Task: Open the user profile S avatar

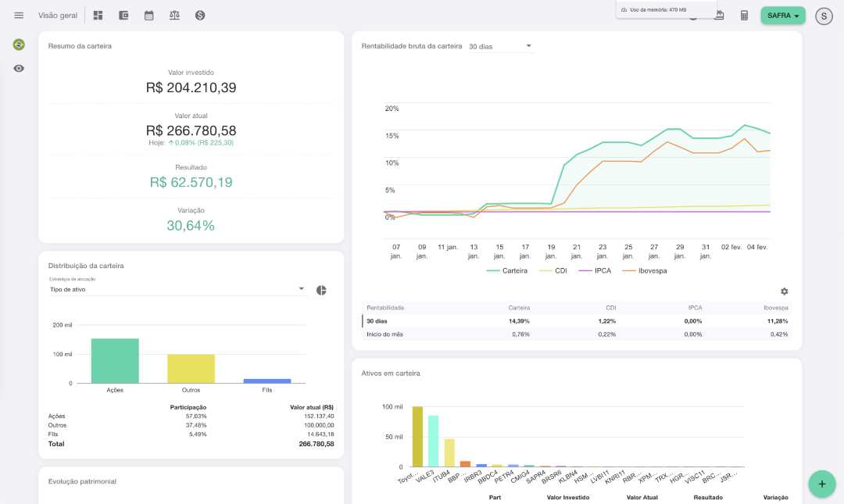Action: [x=824, y=16]
